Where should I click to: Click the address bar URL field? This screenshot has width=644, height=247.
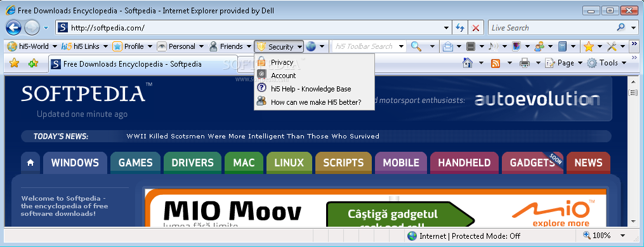click(x=253, y=28)
